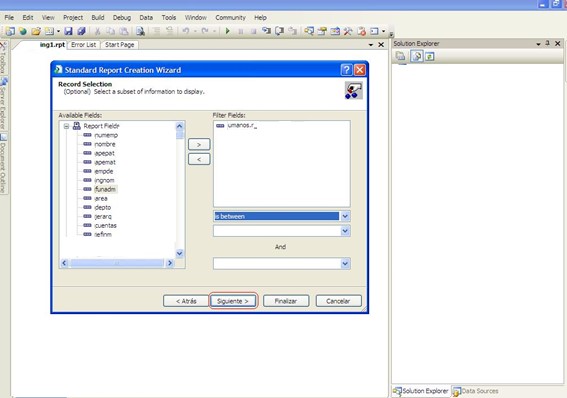Click the Toolbox hammer-and-wrench toolbar icon
Screen dimensions: 567x398
click(x=348, y=31)
